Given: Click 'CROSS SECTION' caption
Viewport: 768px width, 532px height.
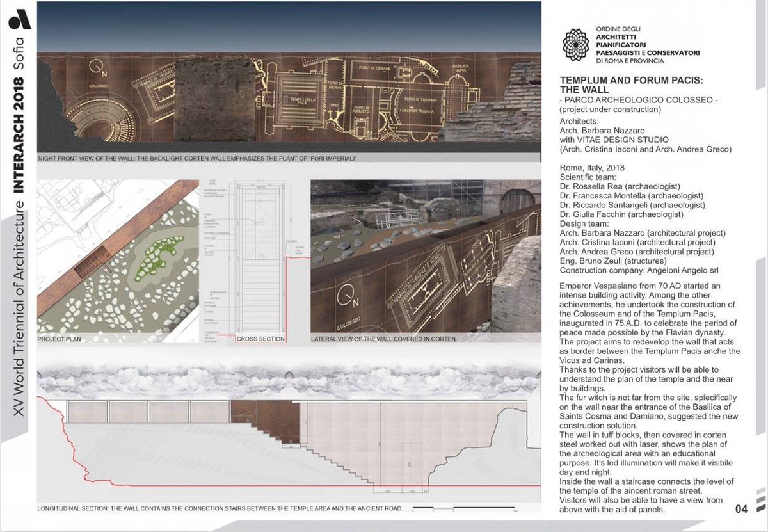Looking at the screenshot, I should [x=259, y=339].
